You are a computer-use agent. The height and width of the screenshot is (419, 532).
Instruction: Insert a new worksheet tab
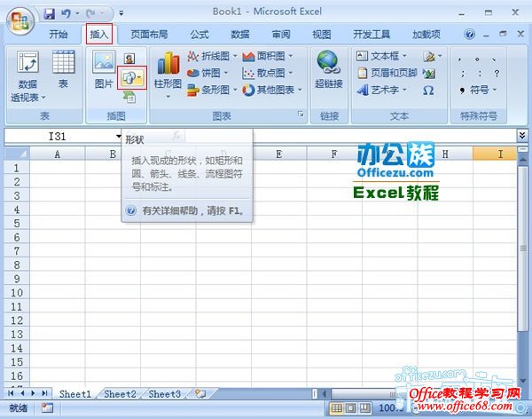[200, 394]
